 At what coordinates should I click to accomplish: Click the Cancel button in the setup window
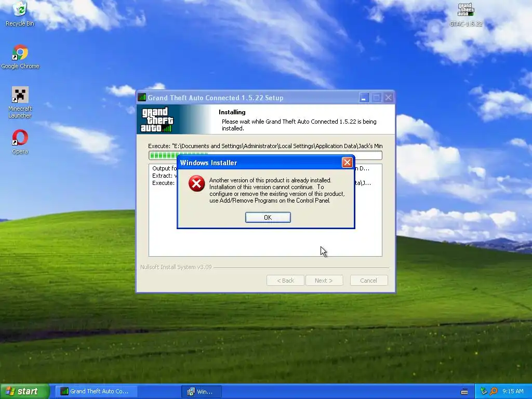tap(368, 281)
